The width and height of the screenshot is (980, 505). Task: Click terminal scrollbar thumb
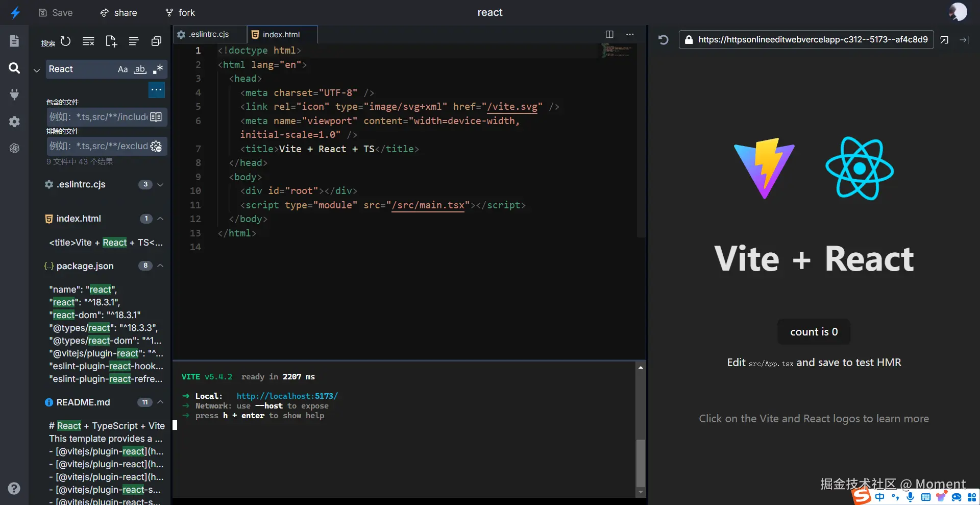point(641,463)
